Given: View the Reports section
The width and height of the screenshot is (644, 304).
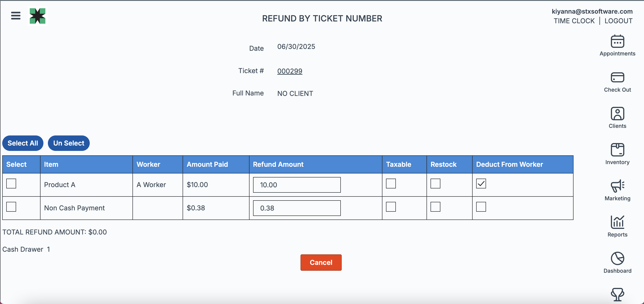Looking at the screenshot, I should point(617,226).
